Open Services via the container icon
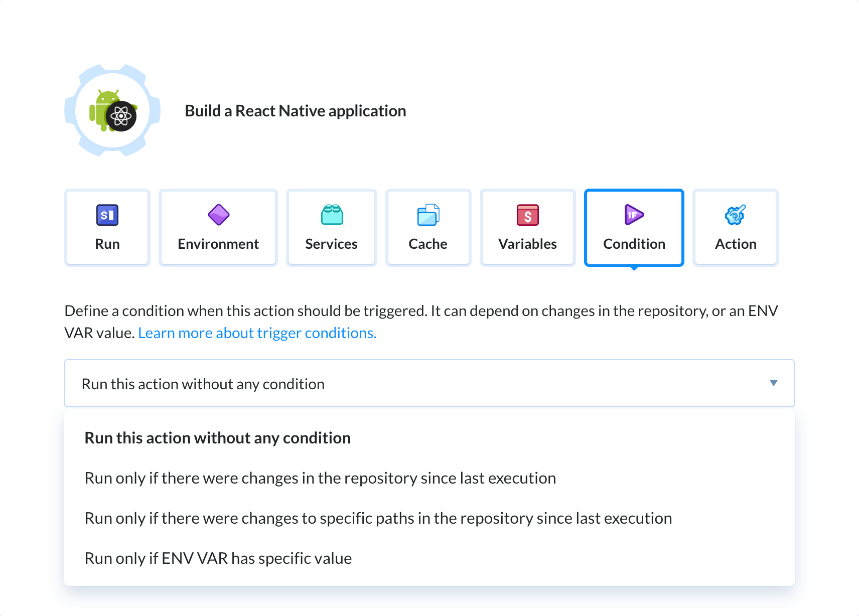The image size is (859, 616). [x=331, y=214]
